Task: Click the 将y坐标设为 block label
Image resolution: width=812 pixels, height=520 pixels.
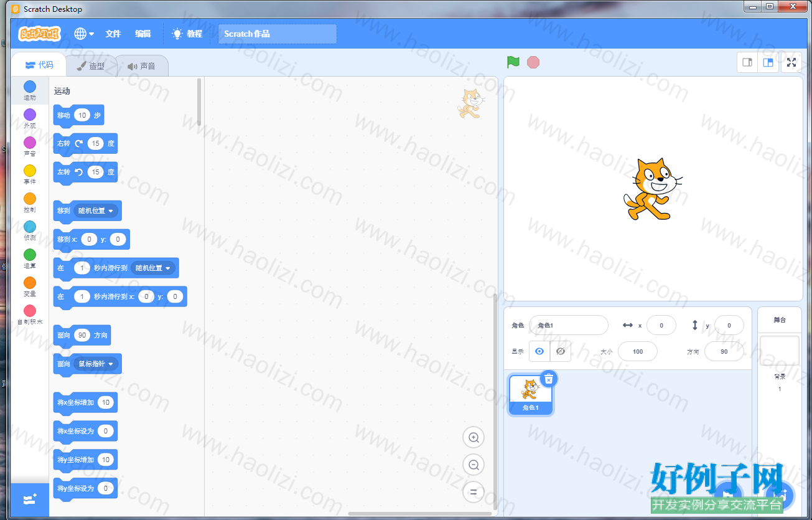Action: (76, 488)
